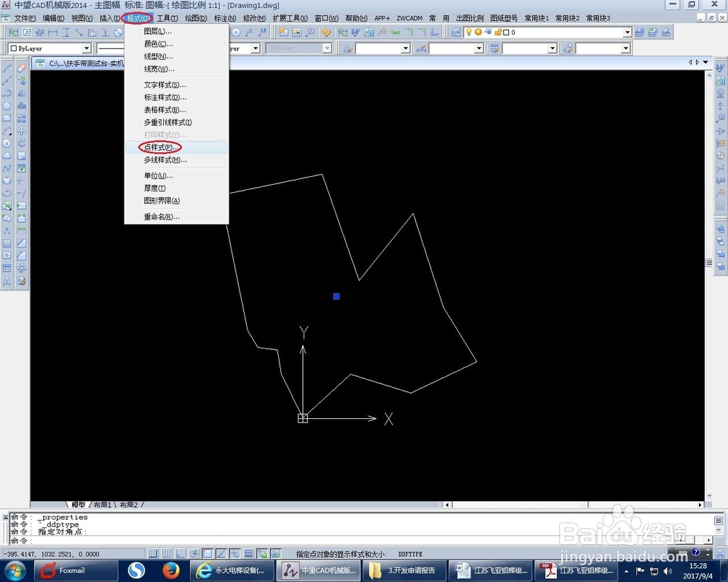Viewport: 728px width, 582px height.
Task: Click the aligned dimension toolbar icon
Action: 79,33
